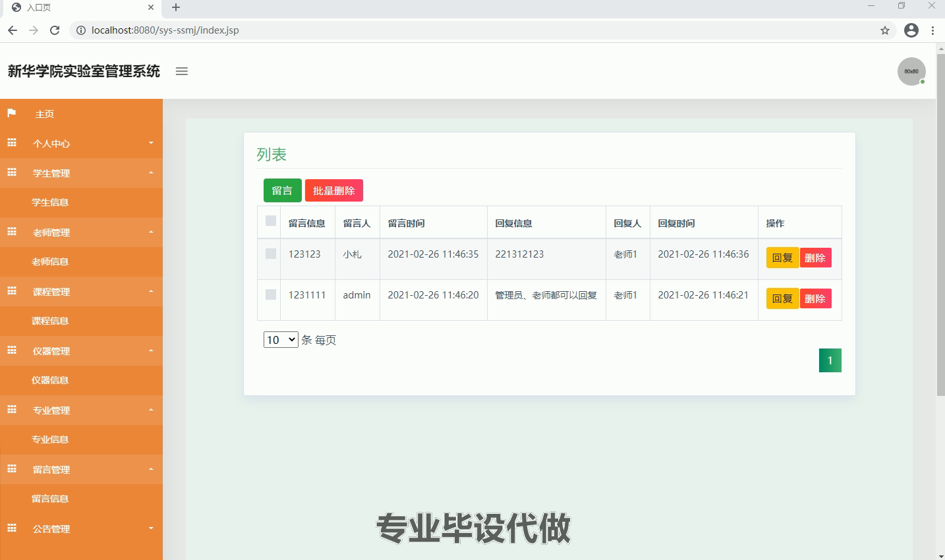
Task: Check the row with message 123123
Action: tap(271, 254)
